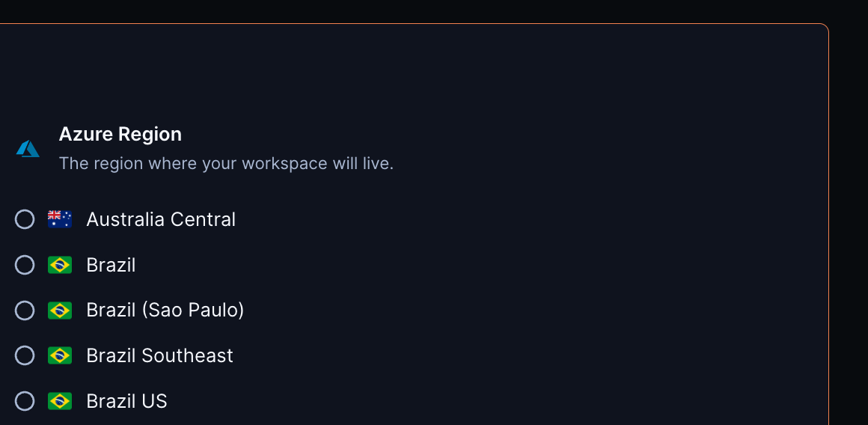Click the plain Brazil region label
Image resolution: width=868 pixels, height=425 pixels.
[x=111, y=265]
